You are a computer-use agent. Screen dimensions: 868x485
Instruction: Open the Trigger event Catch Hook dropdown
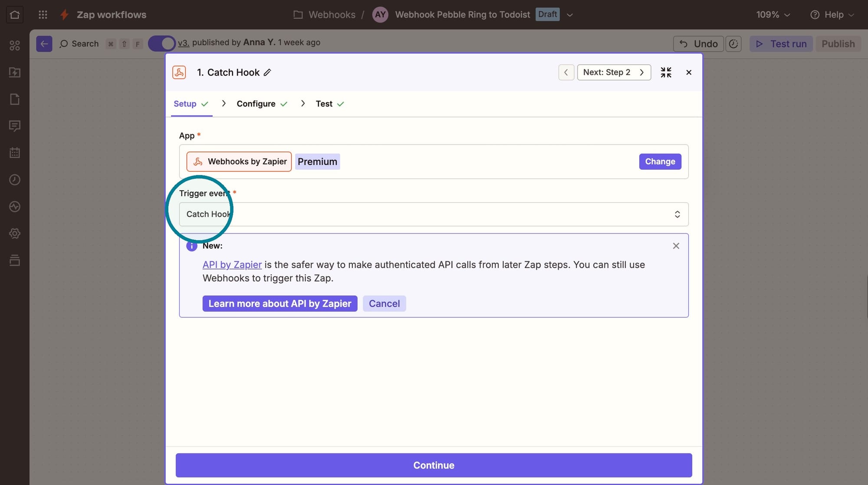coord(434,214)
